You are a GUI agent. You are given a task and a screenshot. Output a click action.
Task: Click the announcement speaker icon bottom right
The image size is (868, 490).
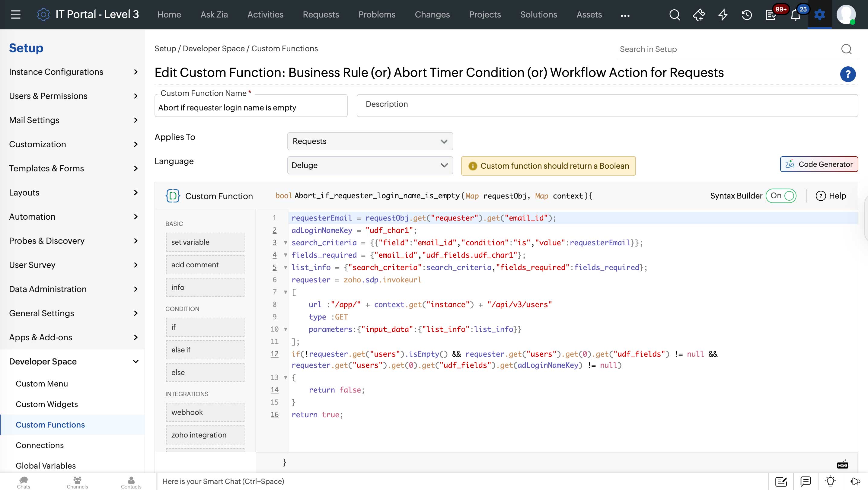pyautogui.click(x=855, y=482)
